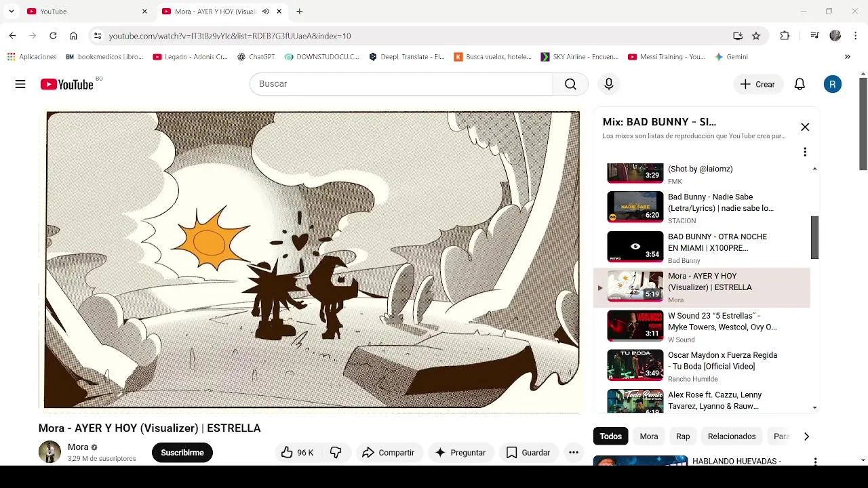Open the Messi Training bookmark
The height and width of the screenshot is (488, 868).
[667, 57]
